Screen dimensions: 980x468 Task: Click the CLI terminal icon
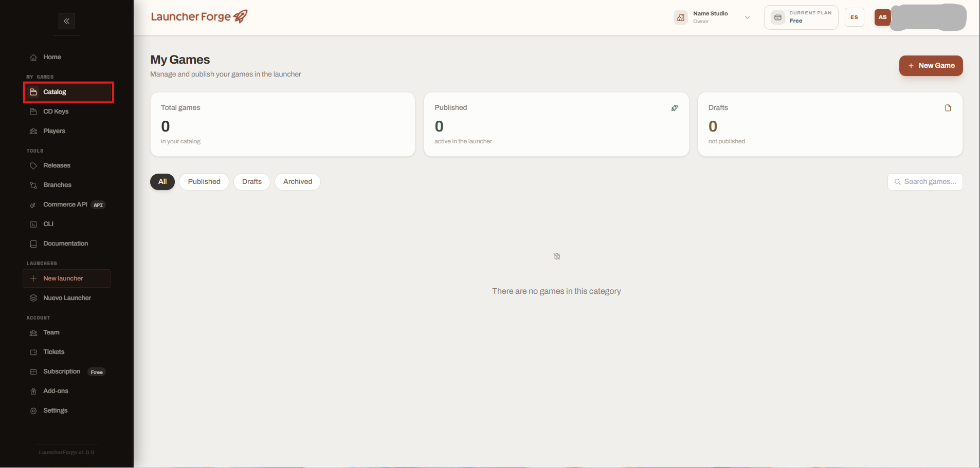coord(33,224)
